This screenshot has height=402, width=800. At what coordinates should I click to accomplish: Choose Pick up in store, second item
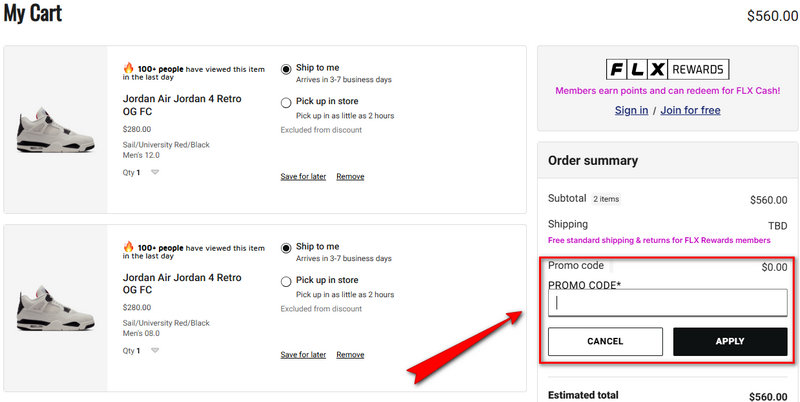(x=286, y=281)
